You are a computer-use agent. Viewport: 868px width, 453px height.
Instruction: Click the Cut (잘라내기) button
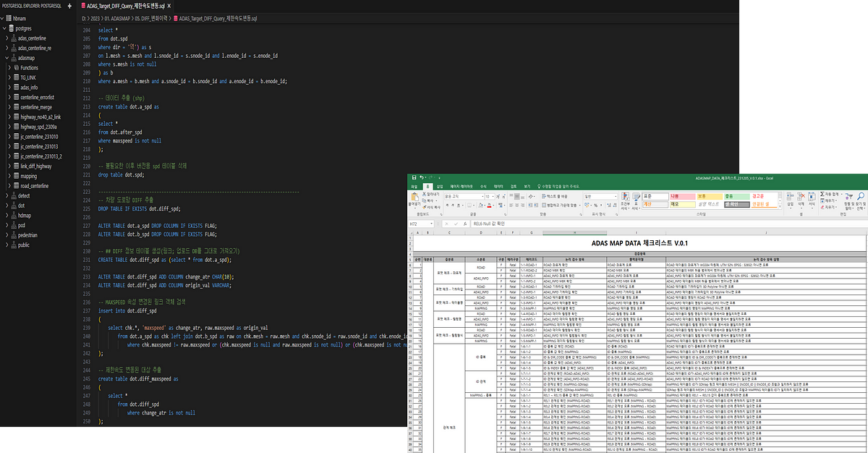(x=431, y=194)
